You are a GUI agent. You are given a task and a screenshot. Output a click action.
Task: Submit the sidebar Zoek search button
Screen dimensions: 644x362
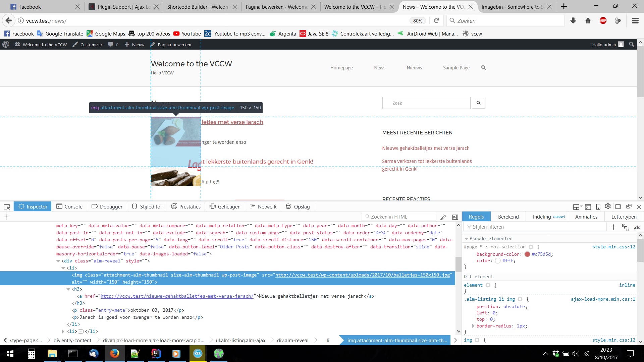(x=479, y=103)
